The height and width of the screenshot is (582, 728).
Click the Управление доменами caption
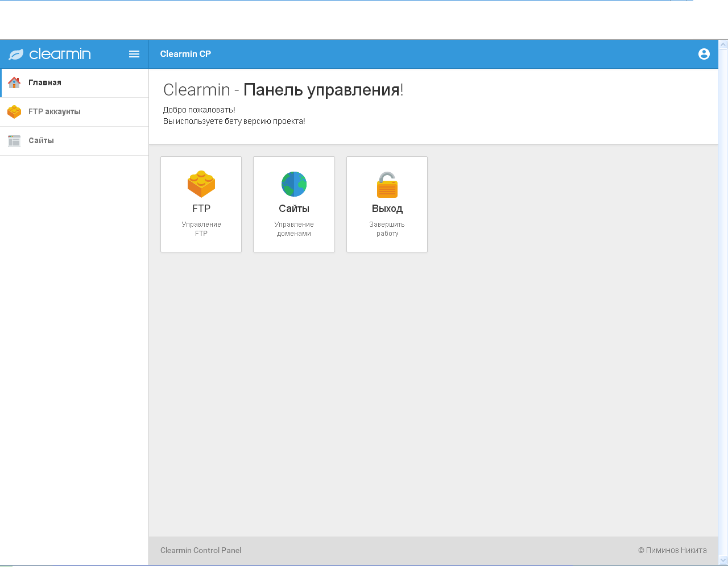tap(294, 229)
